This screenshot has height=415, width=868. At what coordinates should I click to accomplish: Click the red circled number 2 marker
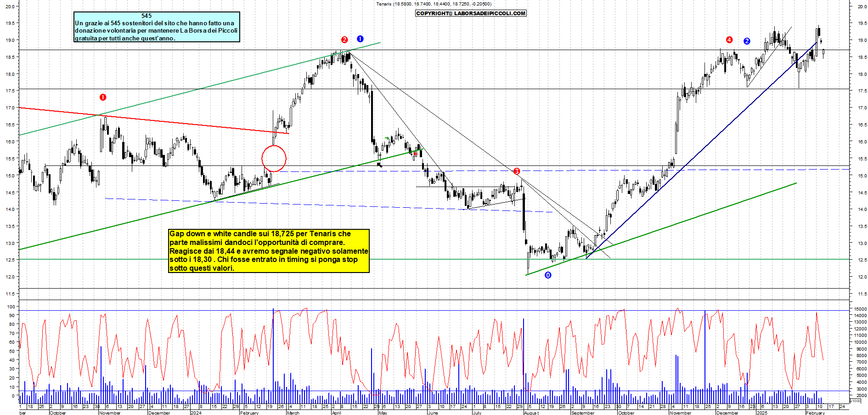coord(344,40)
